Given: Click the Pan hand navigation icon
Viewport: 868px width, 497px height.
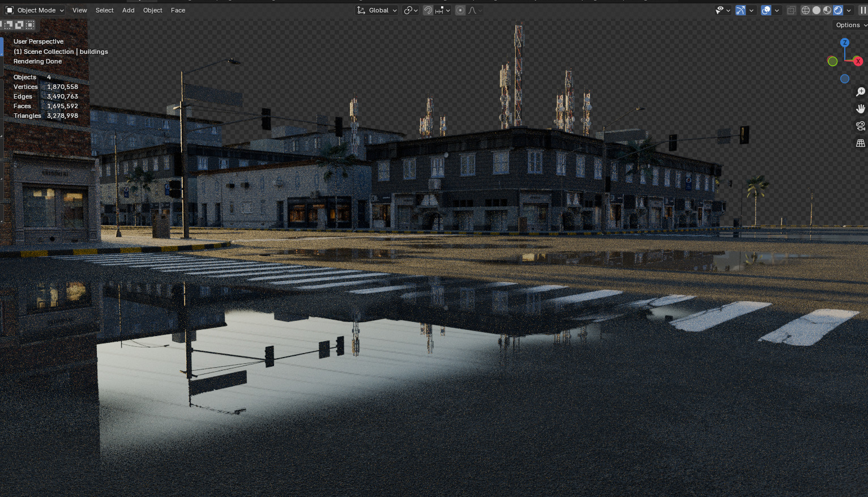Looking at the screenshot, I should pos(861,109).
